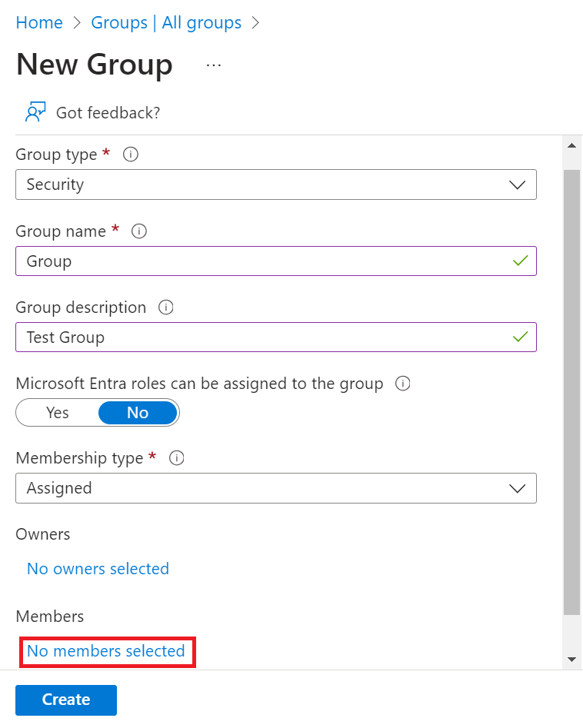
Task: Click the Got feedback person icon
Action: [35, 112]
